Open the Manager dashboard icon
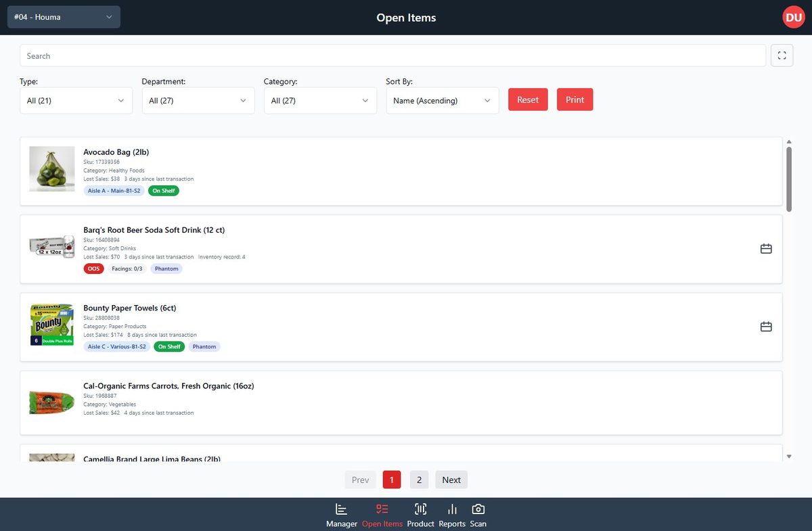Viewport: 812px width, 531px height. [341, 509]
